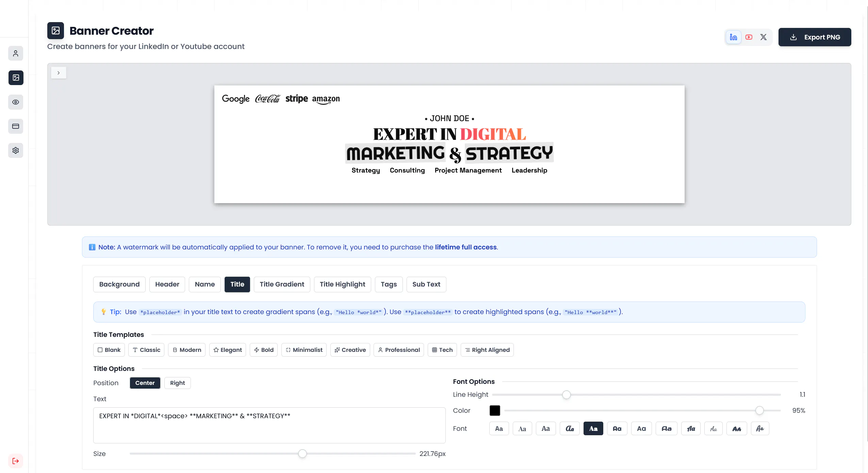The image size is (868, 473).
Task: Click the highlighted MARKETING word on the banner
Action: coord(395,153)
